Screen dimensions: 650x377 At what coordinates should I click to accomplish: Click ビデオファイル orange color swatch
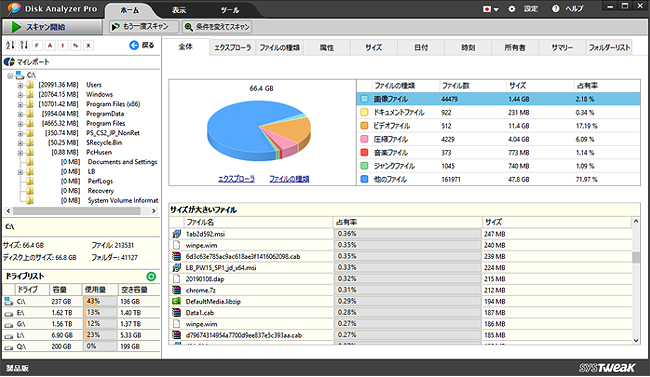point(364,126)
